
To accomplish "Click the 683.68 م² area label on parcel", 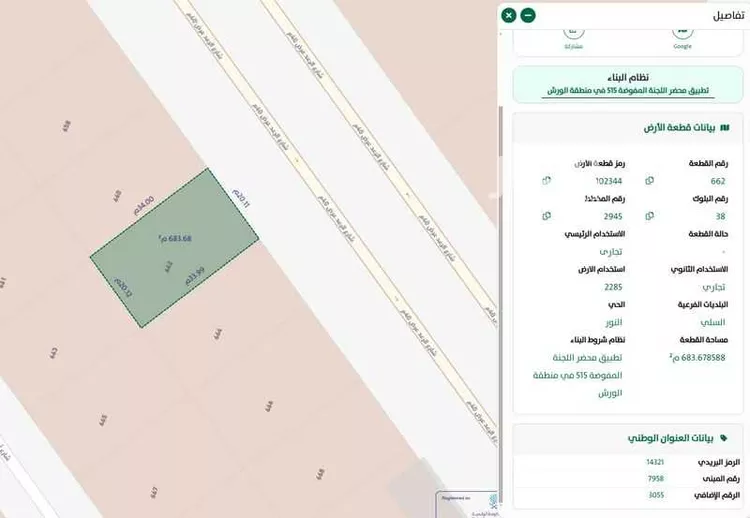I will click(175, 238).
